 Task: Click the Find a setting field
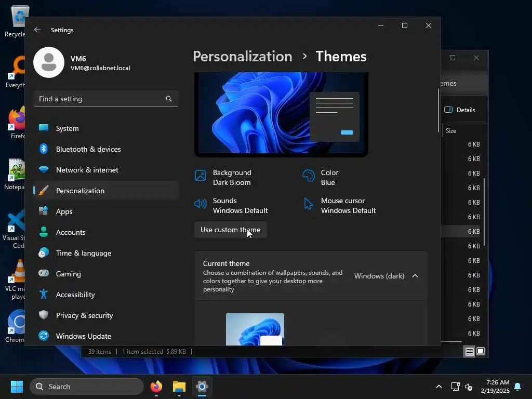coord(106,99)
